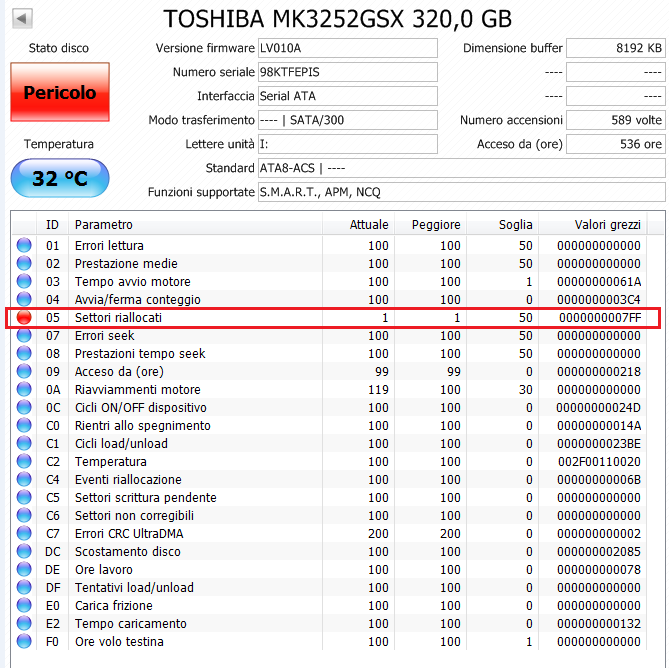
Task: Click the blue status icon for Cicli load/unload
Action: (24, 443)
